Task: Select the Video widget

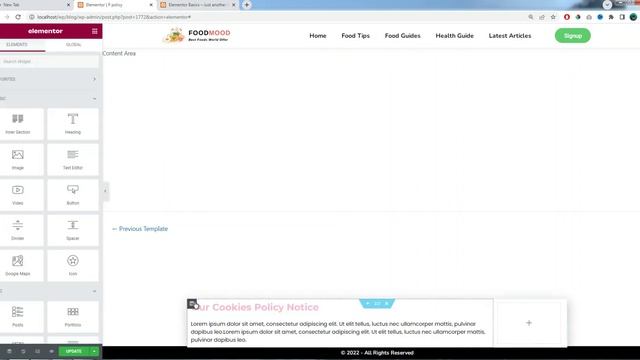Action: tap(18, 195)
